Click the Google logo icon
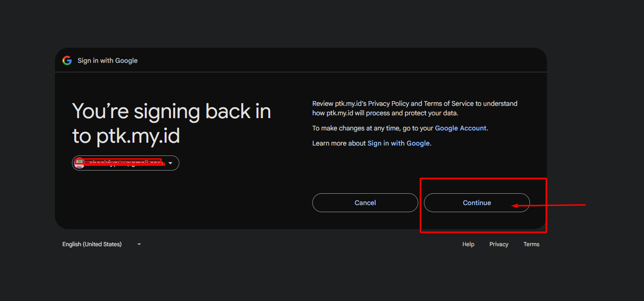644x301 pixels. pyautogui.click(x=67, y=60)
